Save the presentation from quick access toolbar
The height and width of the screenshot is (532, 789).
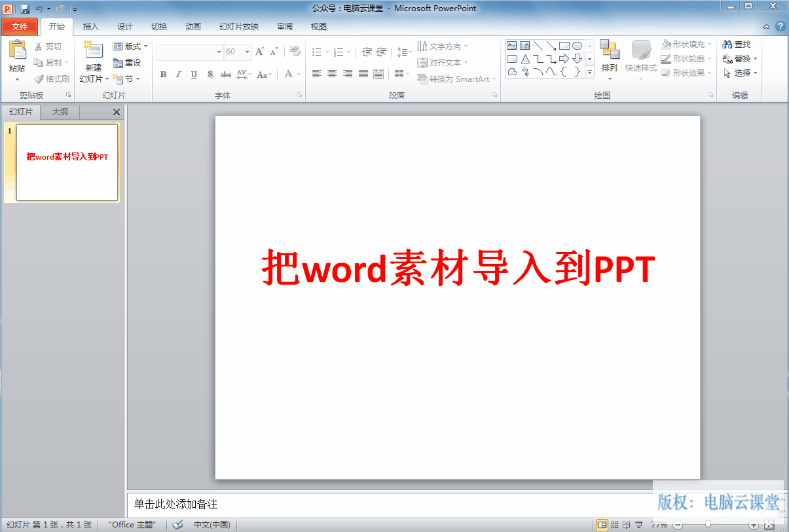(x=25, y=9)
